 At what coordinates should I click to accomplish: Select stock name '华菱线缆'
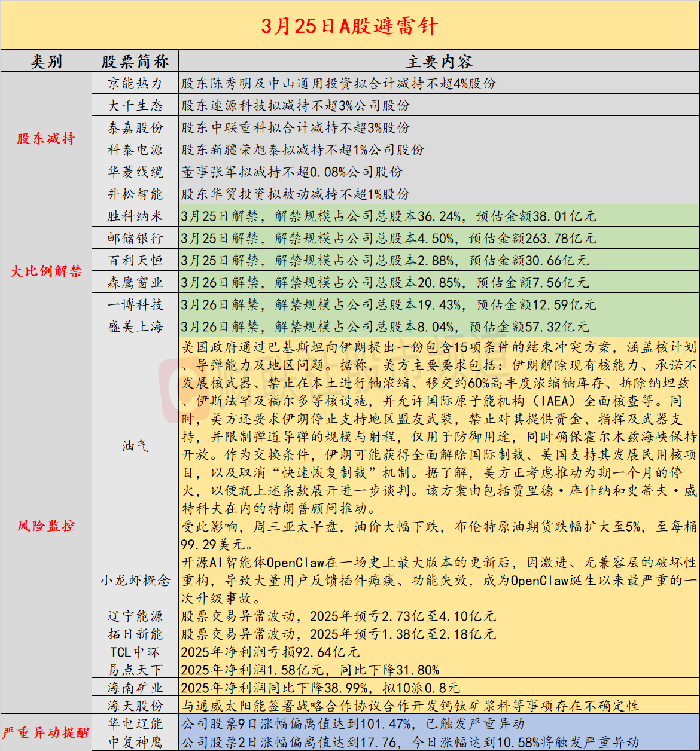pos(135,172)
